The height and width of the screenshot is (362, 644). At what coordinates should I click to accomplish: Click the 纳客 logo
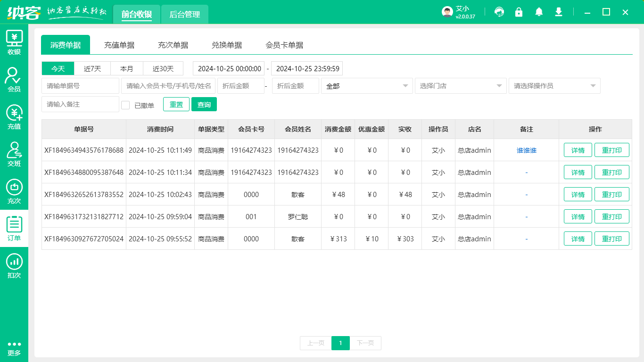tap(24, 12)
